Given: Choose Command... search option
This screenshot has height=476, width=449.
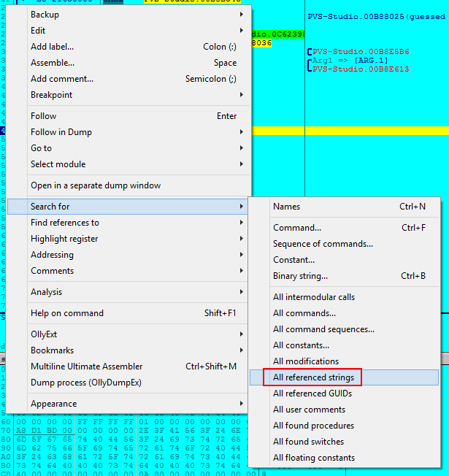Looking at the screenshot, I should click(x=345, y=228).
